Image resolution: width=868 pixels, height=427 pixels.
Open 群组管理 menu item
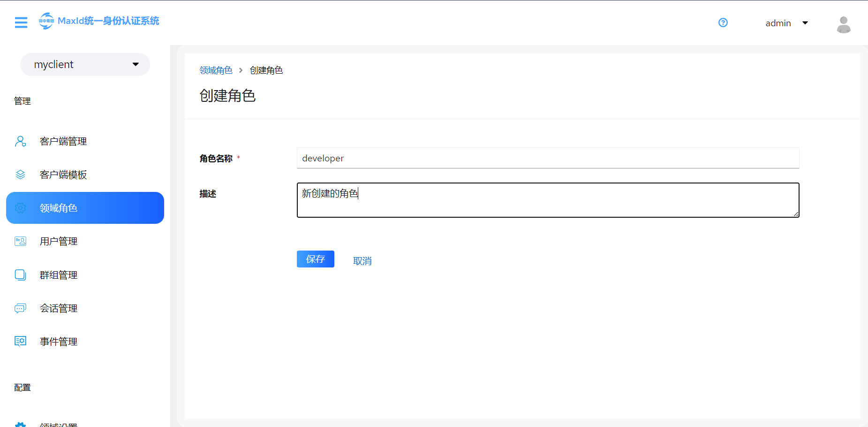85,275
